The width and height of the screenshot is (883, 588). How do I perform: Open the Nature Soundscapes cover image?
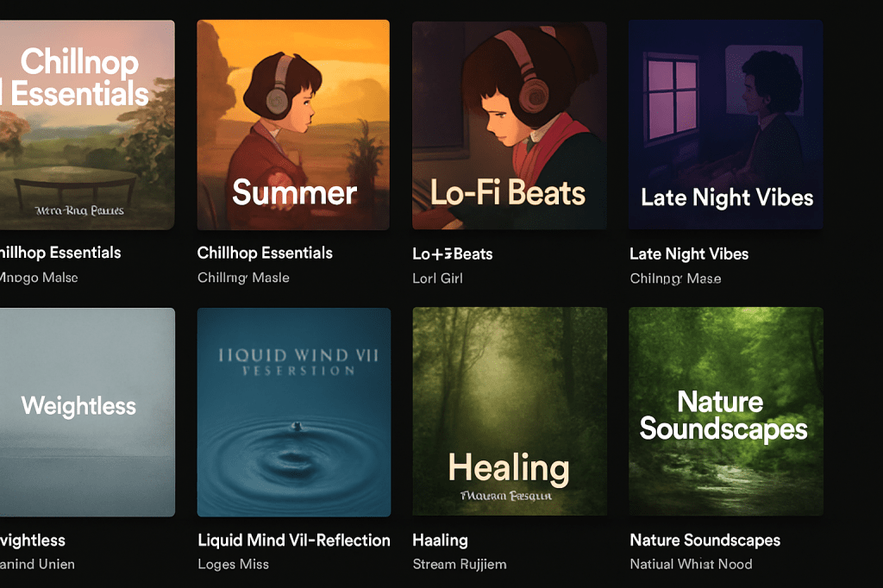pyautogui.click(x=725, y=411)
